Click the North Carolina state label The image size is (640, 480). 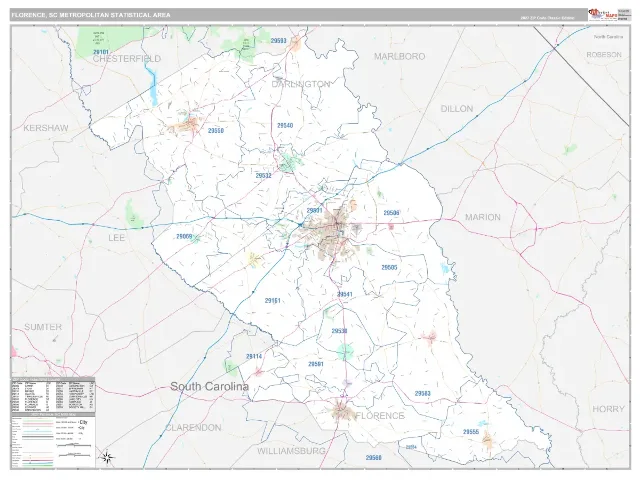[x=608, y=37]
